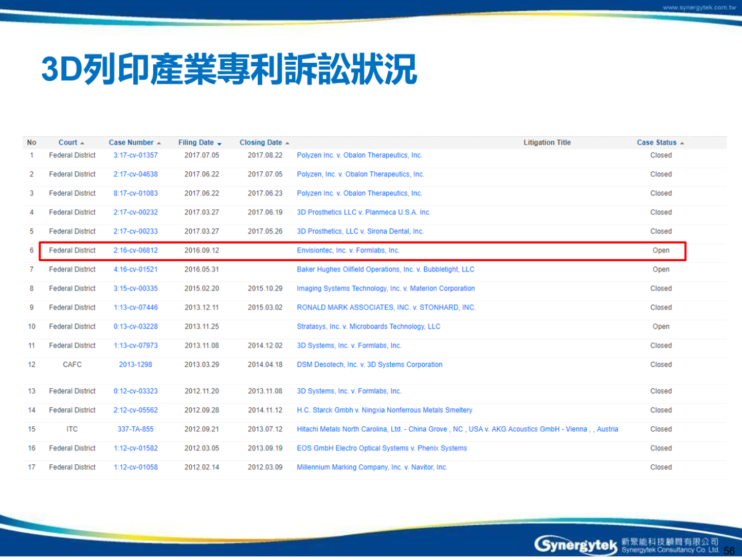Image resolution: width=742 pixels, height=560 pixels.
Task: Select the closing date 2015.10.29
Action: [x=265, y=288]
